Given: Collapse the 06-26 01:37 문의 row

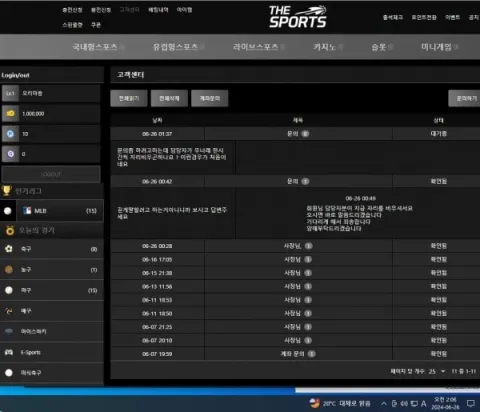Looking at the screenshot, I should 295,134.
